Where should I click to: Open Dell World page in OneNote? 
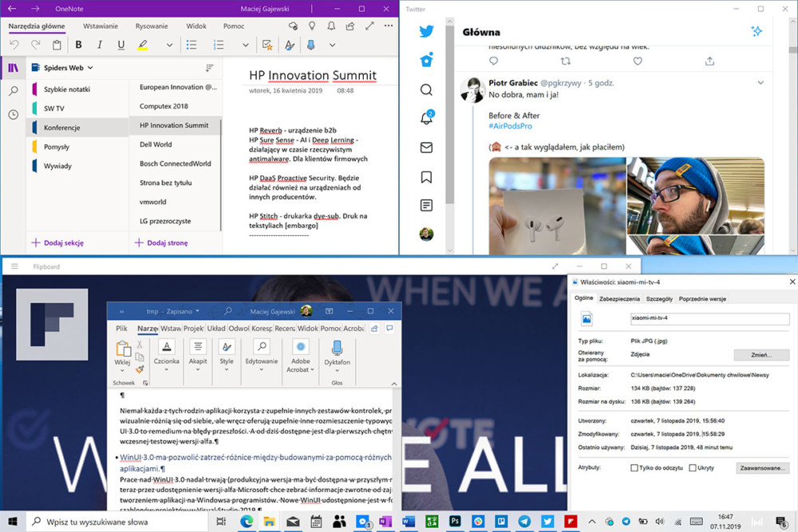[175, 144]
